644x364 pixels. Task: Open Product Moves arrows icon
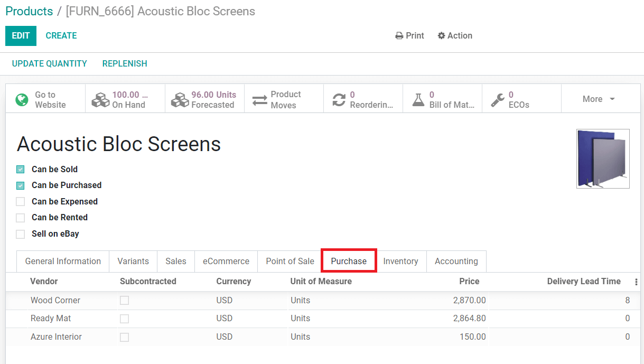(x=259, y=99)
